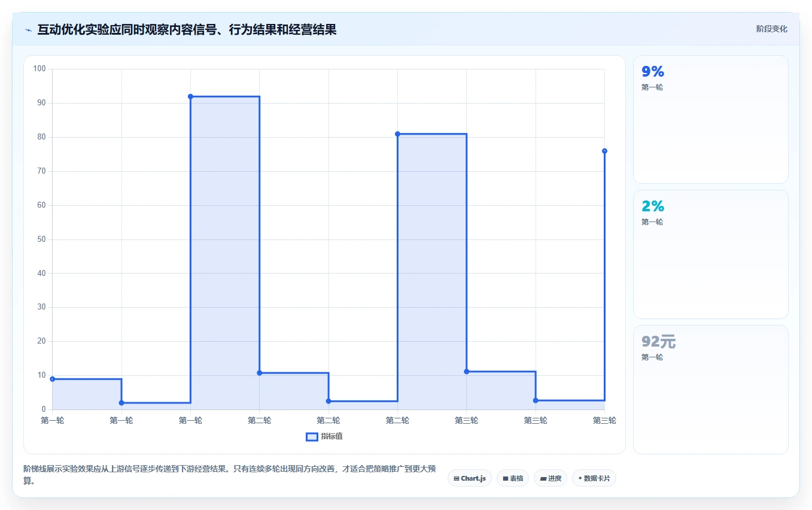Click the lightning icon beside the title
The width and height of the screenshot is (812, 510).
coord(28,30)
